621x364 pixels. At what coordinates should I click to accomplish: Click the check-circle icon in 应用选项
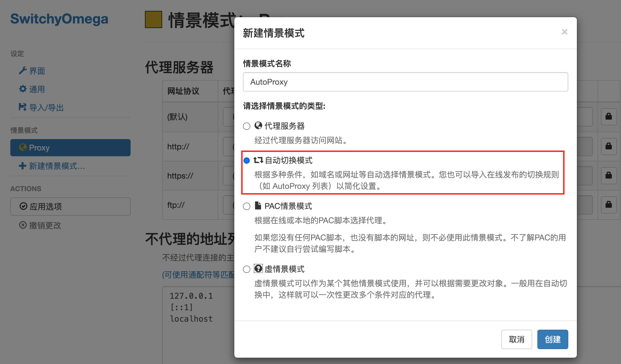click(x=23, y=206)
